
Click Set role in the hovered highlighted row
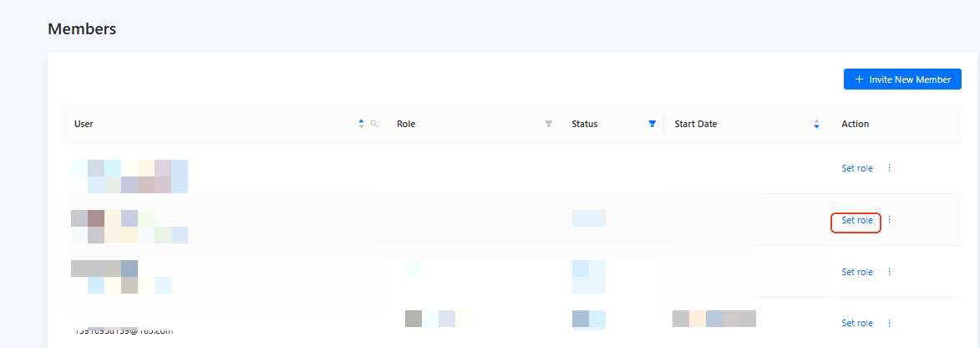[857, 220]
